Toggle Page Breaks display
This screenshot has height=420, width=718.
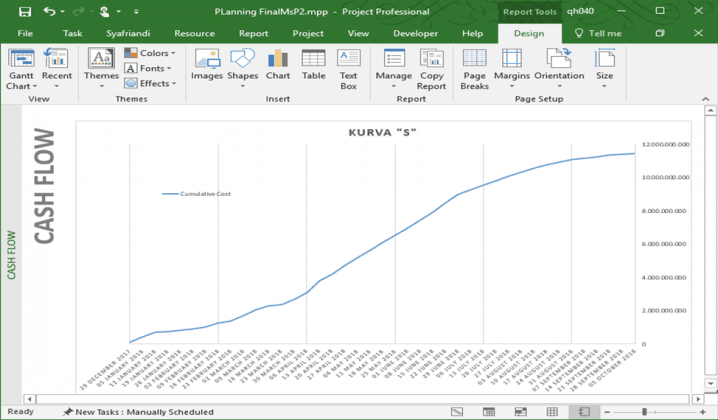click(474, 66)
